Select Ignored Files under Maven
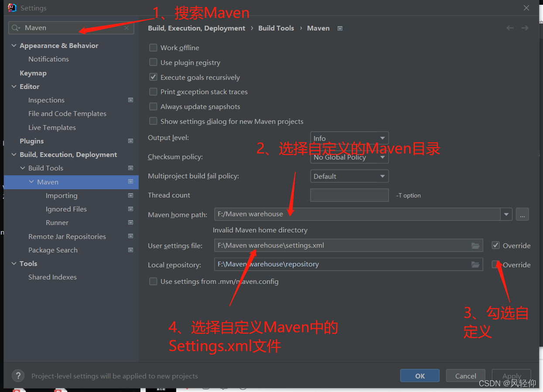 tap(66, 209)
